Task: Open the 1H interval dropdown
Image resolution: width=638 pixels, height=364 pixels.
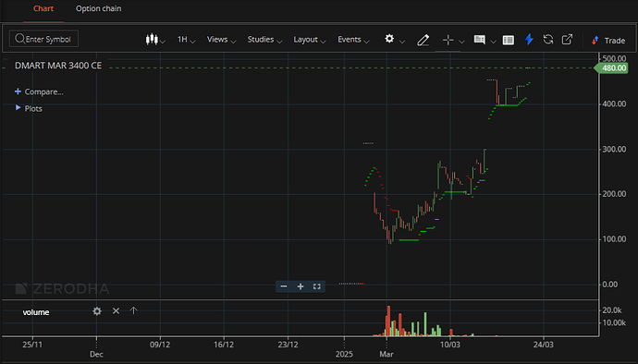Action: 187,40
